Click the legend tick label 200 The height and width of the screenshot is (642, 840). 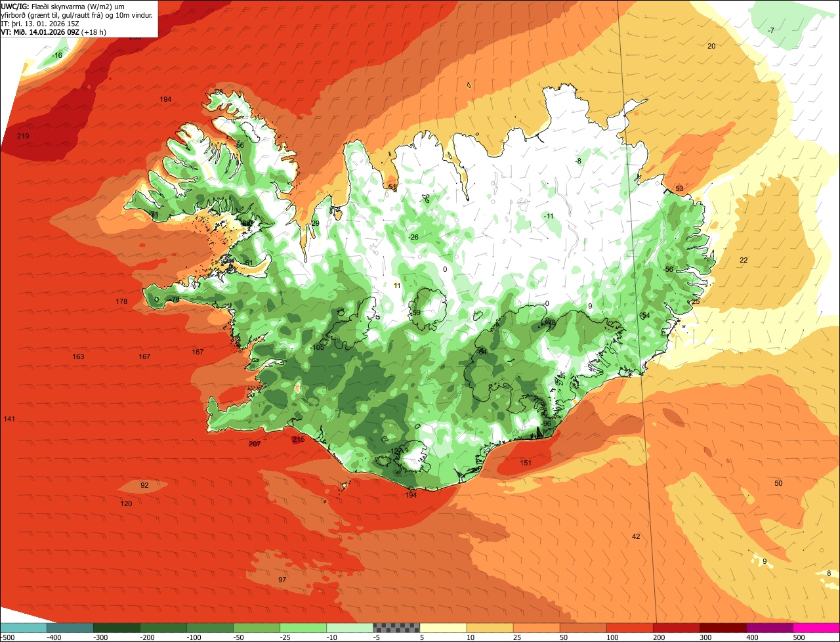tap(659, 637)
